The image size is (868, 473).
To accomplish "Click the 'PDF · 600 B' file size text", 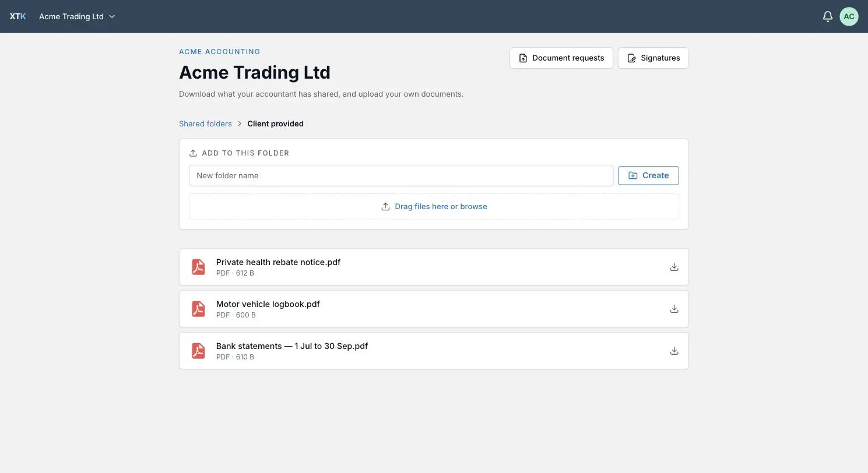I will tap(236, 315).
